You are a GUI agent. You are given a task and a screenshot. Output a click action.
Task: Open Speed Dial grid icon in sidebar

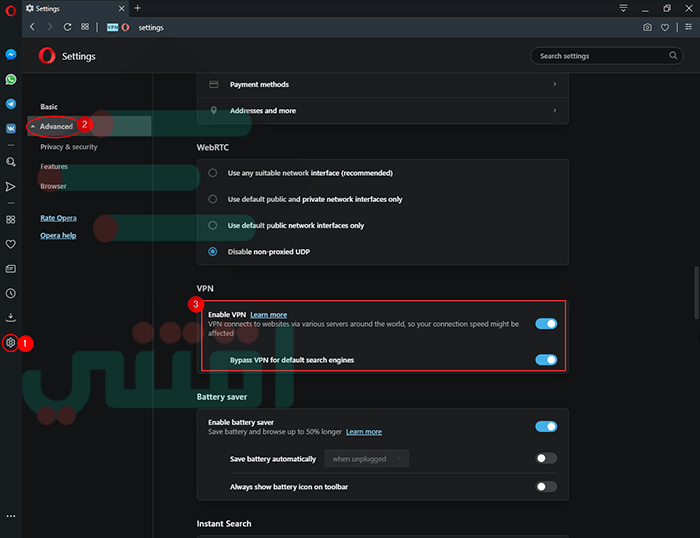11,220
